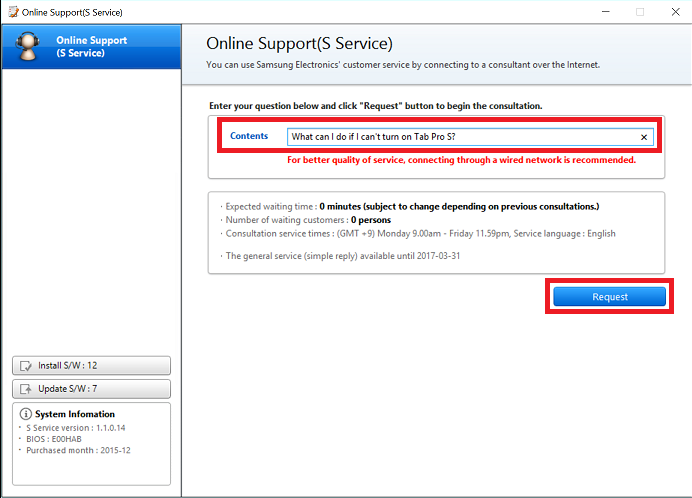The image size is (692, 498).
Task: Click the app icon in the title bar
Action: [13, 12]
